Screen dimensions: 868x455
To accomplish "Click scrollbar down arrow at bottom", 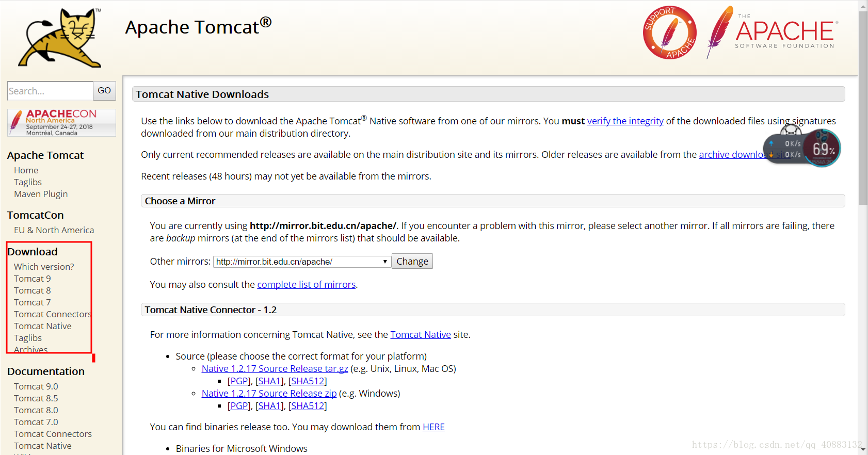I will [x=863, y=450].
